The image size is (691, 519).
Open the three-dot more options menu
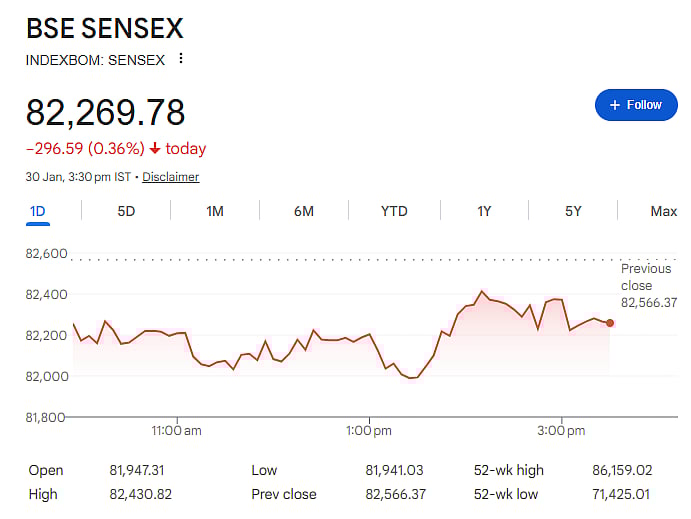click(181, 58)
